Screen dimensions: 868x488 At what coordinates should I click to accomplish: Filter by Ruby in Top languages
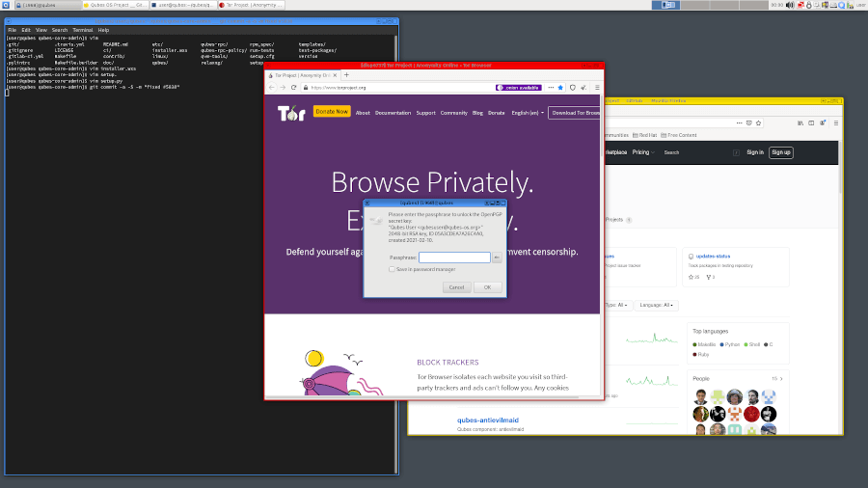(x=701, y=355)
